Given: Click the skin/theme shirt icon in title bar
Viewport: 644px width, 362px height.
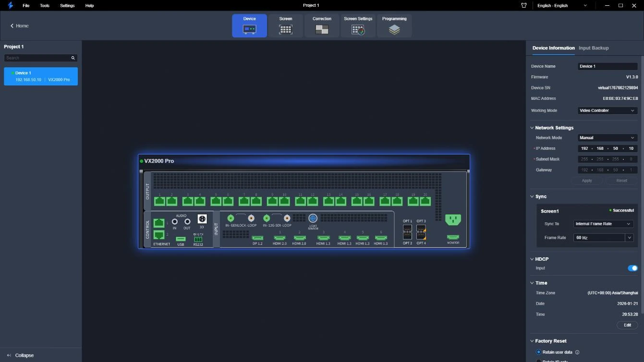Looking at the screenshot, I should coord(524,5).
